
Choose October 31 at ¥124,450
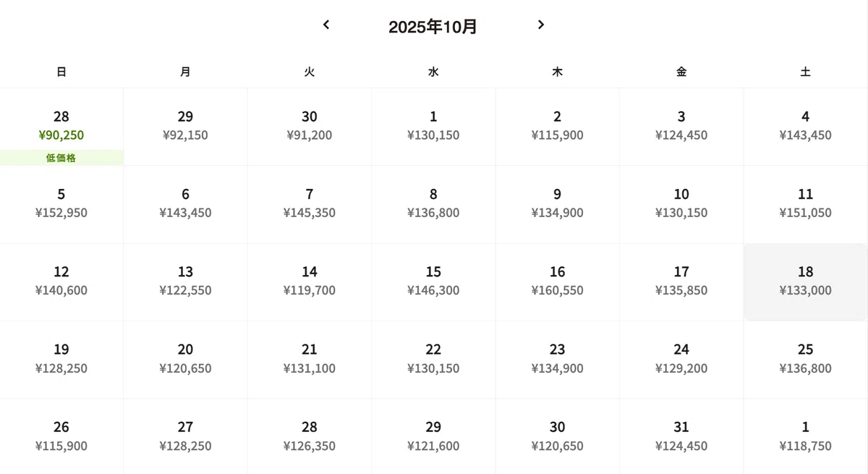[x=681, y=437]
